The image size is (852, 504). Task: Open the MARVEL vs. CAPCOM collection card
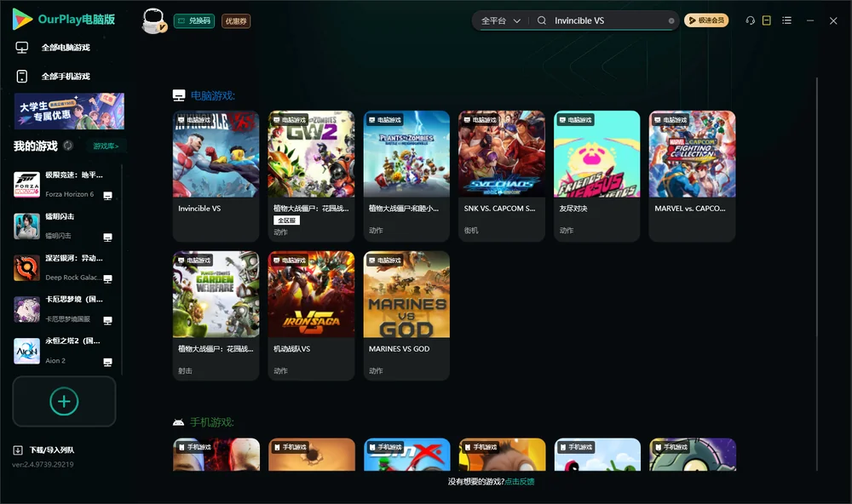click(x=692, y=176)
